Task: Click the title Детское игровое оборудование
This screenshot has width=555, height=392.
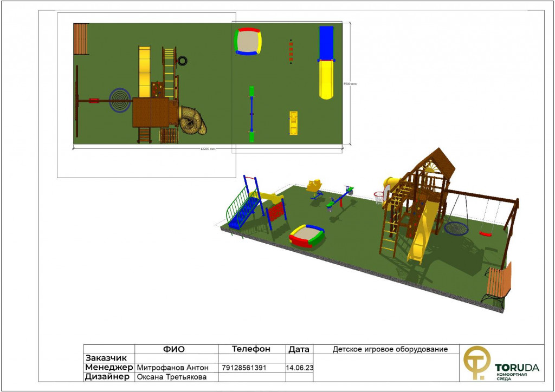Action: (390, 349)
